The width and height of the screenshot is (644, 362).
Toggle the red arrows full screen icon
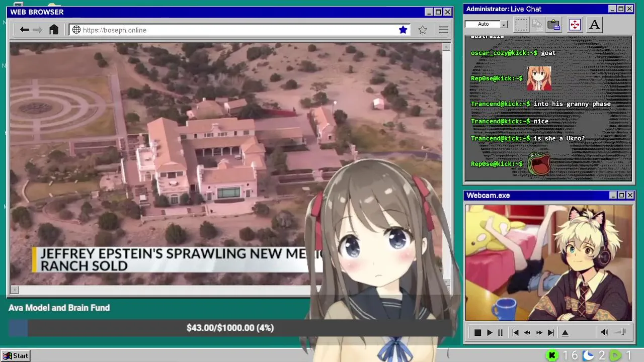(575, 25)
